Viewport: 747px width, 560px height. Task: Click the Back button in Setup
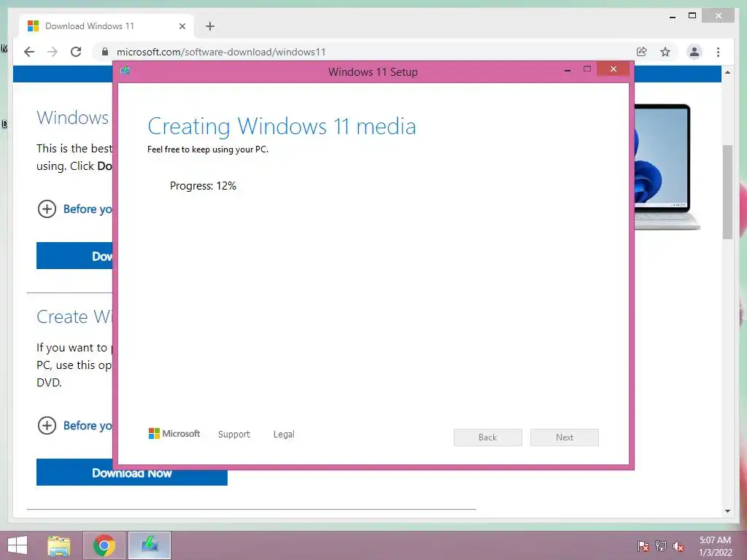(488, 437)
